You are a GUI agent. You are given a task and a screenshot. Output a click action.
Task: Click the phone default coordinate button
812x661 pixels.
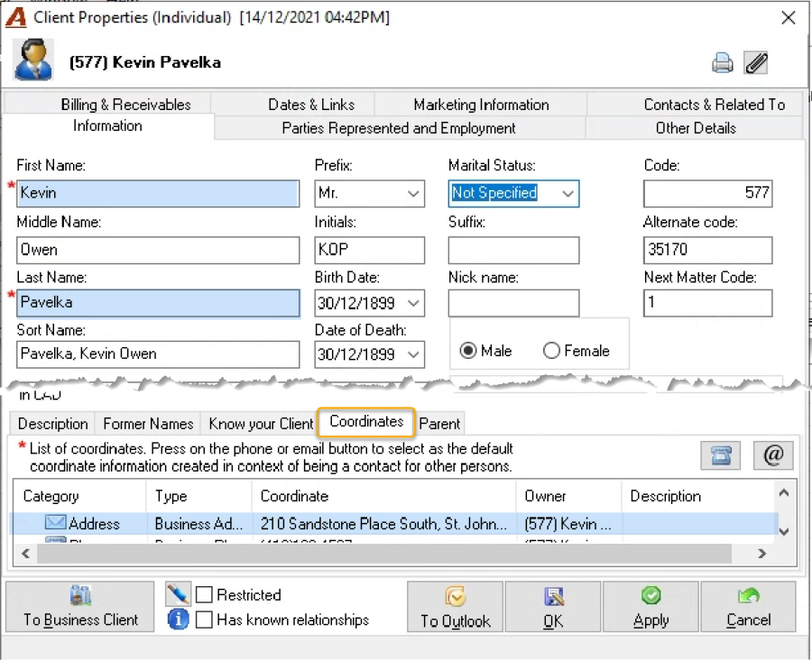pyautogui.click(x=720, y=455)
